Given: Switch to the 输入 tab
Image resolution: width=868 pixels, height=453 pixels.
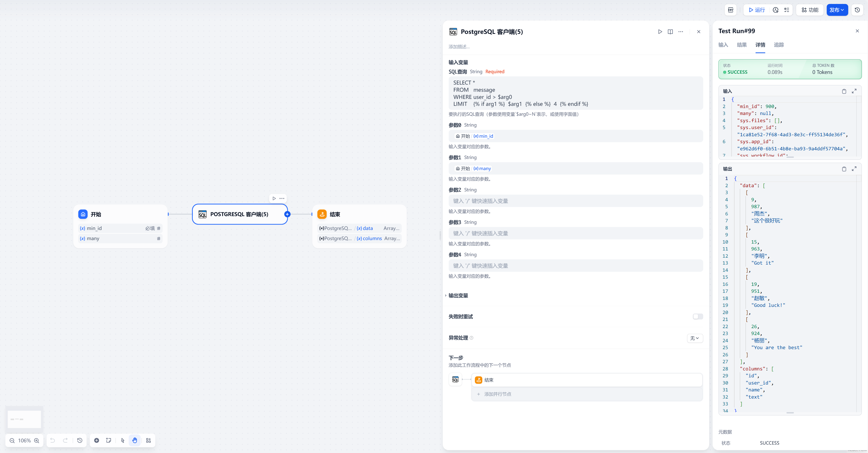Looking at the screenshot, I should (723, 45).
